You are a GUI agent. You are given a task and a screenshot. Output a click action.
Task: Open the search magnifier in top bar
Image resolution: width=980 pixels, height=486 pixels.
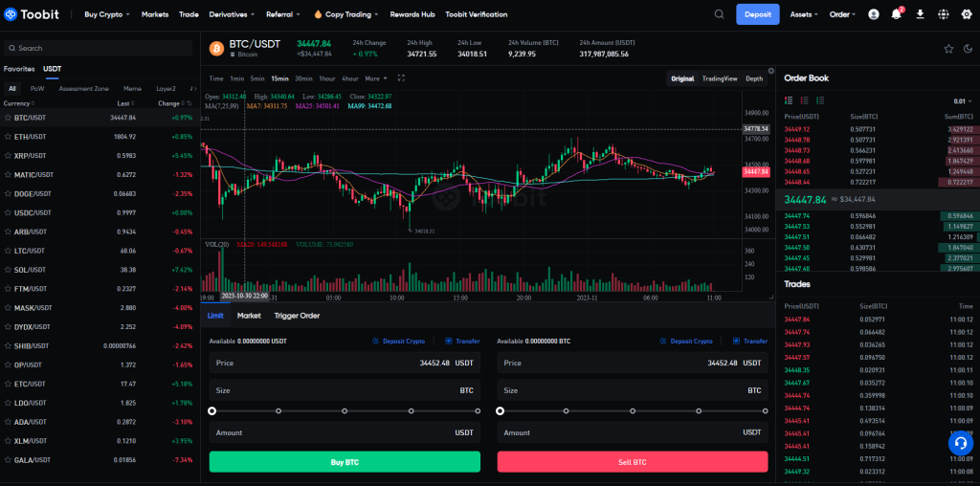pyautogui.click(x=720, y=14)
